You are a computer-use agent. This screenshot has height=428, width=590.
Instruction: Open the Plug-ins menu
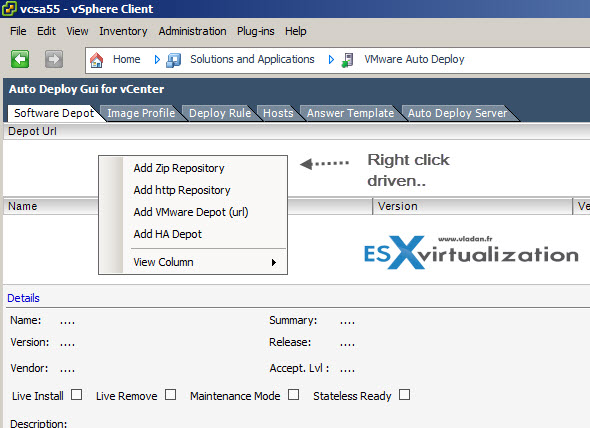click(255, 31)
